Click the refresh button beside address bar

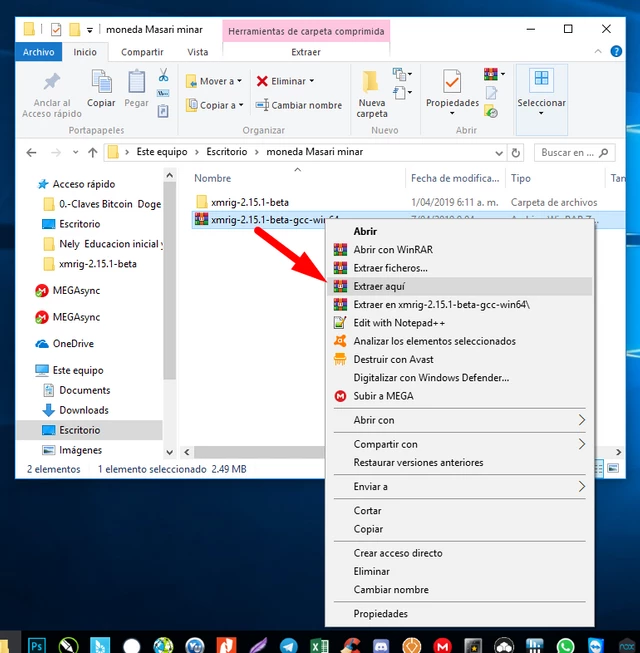click(x=515, y=153)
